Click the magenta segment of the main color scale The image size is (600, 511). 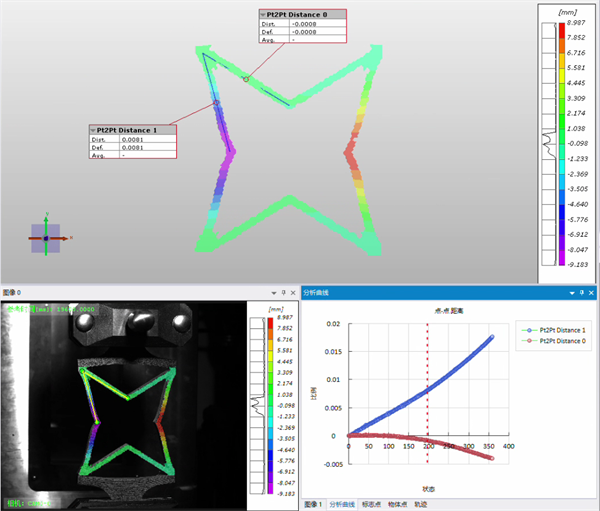[562, 258]
